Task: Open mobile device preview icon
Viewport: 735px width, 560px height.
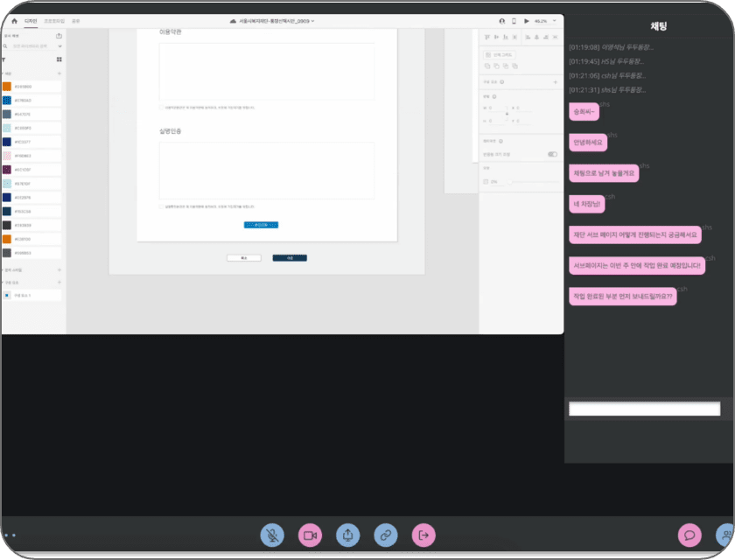Action: [x=514, y=21]
